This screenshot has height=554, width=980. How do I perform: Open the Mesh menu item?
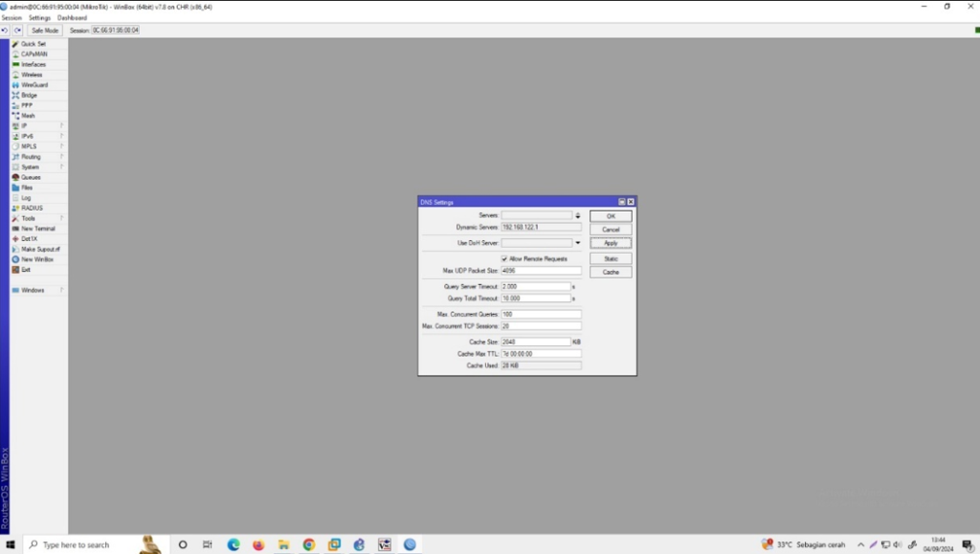click(x=28, y=116)
